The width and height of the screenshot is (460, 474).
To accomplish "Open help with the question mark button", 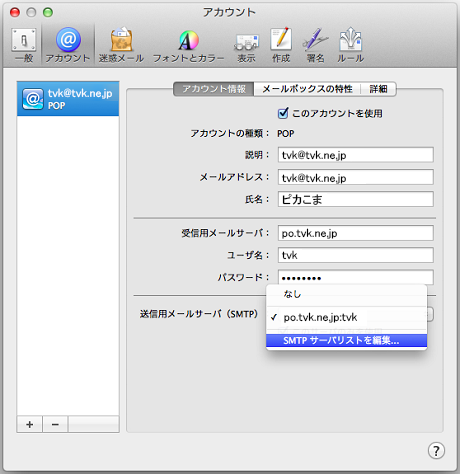I will pyautogui.click(x=436, y=451).
